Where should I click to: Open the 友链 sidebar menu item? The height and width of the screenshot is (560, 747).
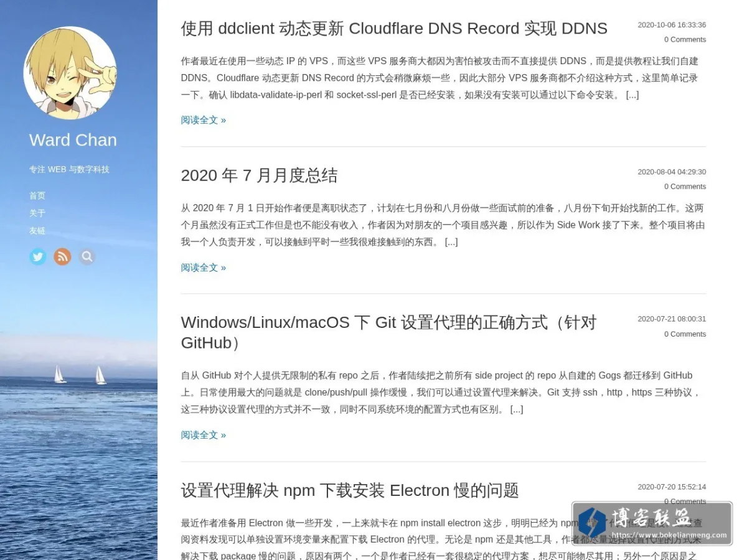(37, 230)
